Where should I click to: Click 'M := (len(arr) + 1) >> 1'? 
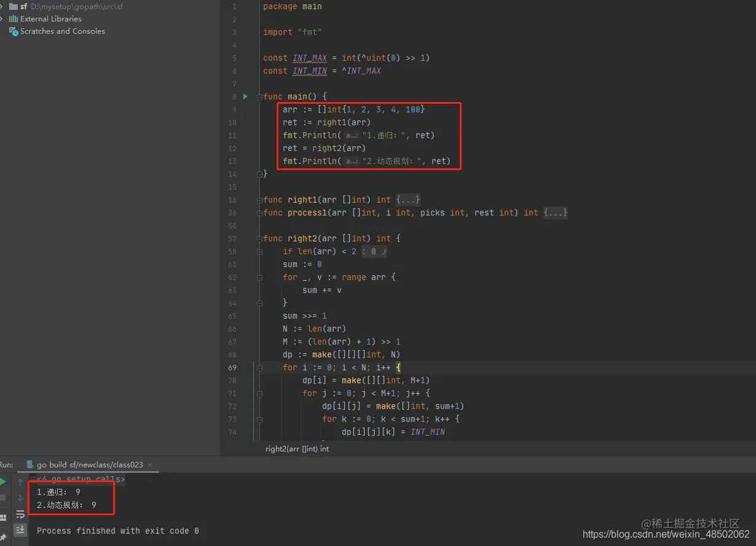pyautogui.click(x=342, y=341)
